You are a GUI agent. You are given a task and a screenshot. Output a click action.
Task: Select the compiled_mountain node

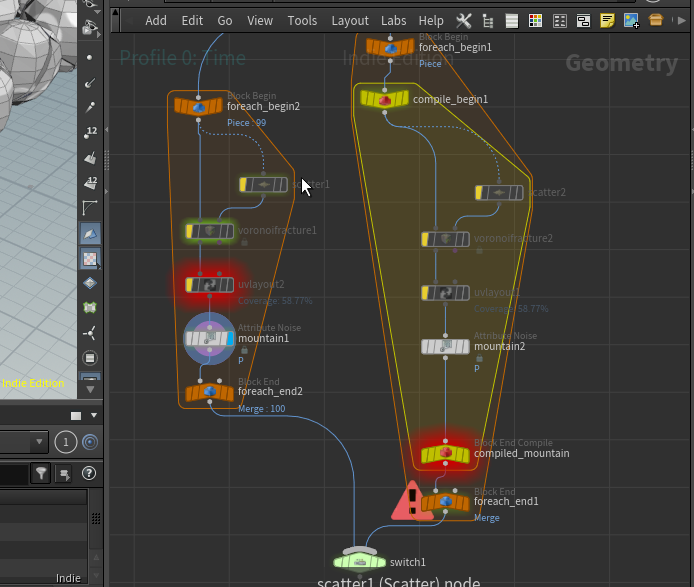pos(445,455)
